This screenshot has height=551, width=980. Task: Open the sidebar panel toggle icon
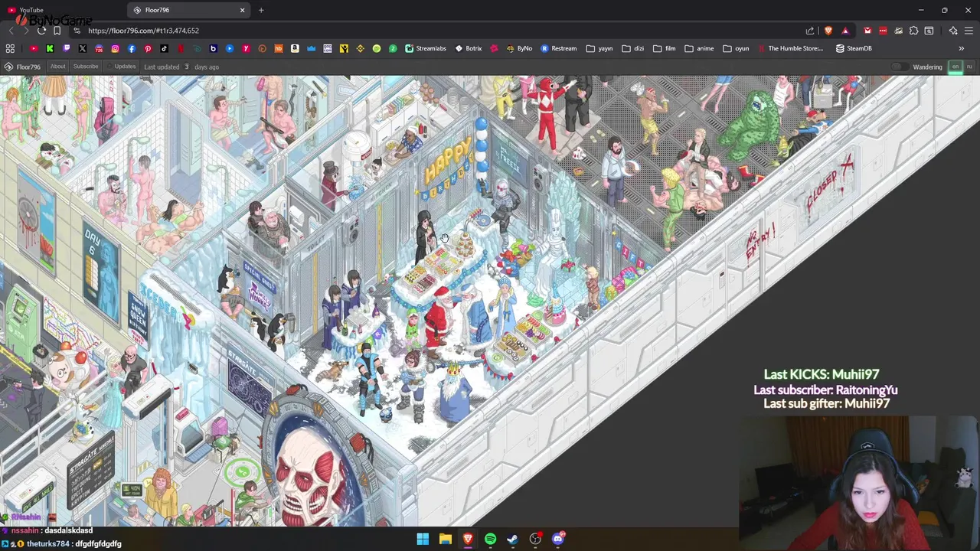[x=929, y=31]
